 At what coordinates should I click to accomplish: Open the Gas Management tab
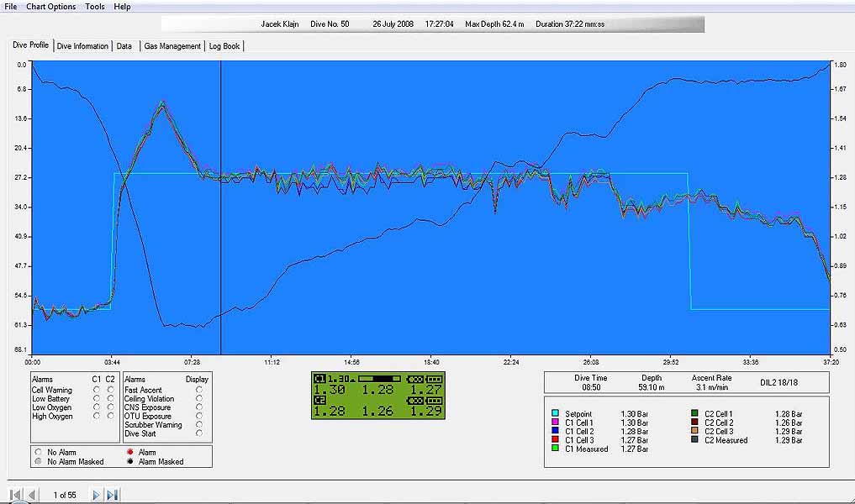click(172, 46)
